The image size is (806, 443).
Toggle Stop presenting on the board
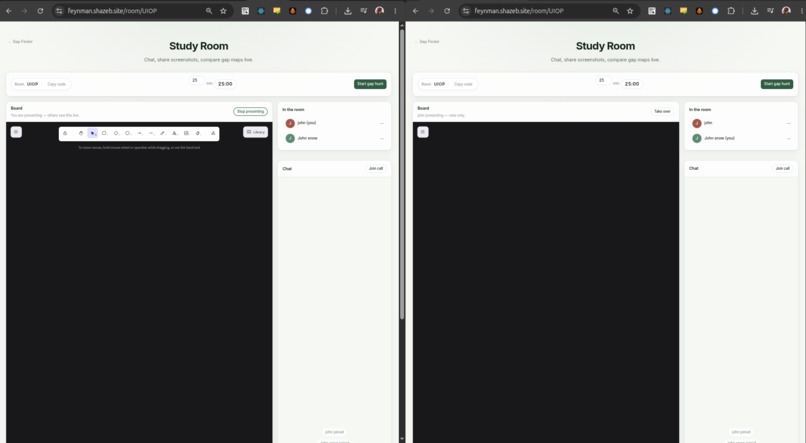(250, 112)
